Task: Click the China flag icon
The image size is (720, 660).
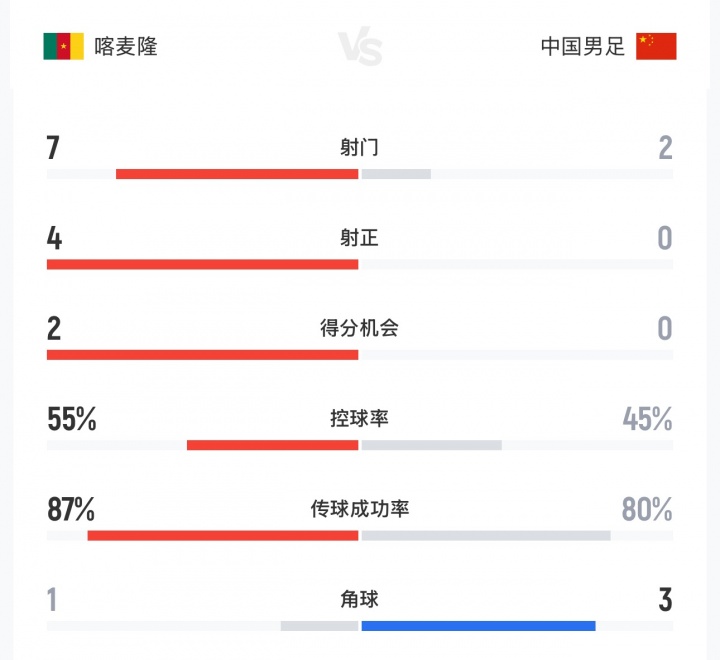Action: (656, 46)
